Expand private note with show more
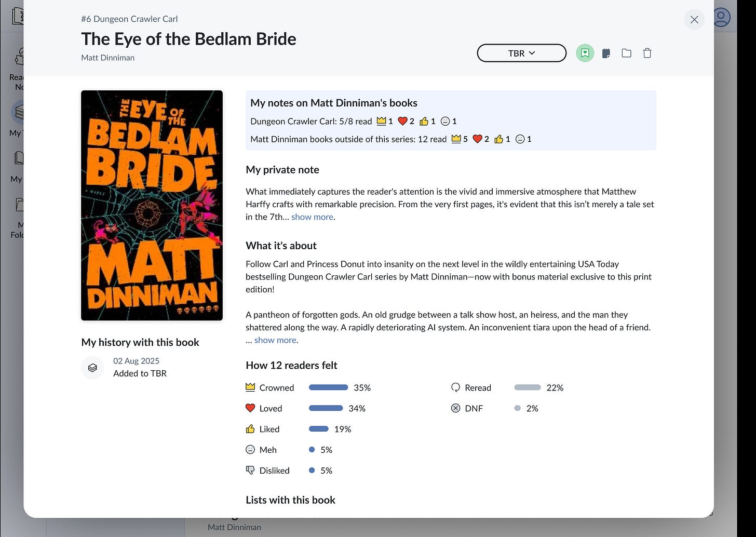Viewport: 756px width, 537px height. pyautogui.click(x=312, y=217)
